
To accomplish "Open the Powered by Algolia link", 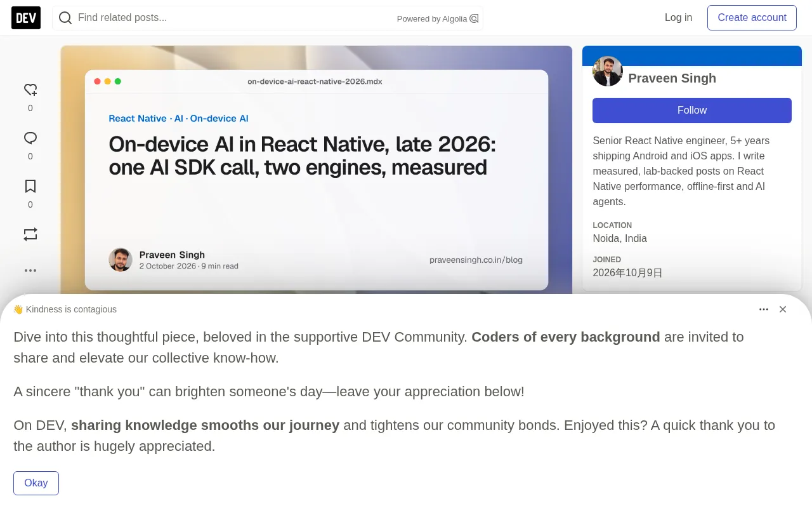I will click(x=438, y=18).
